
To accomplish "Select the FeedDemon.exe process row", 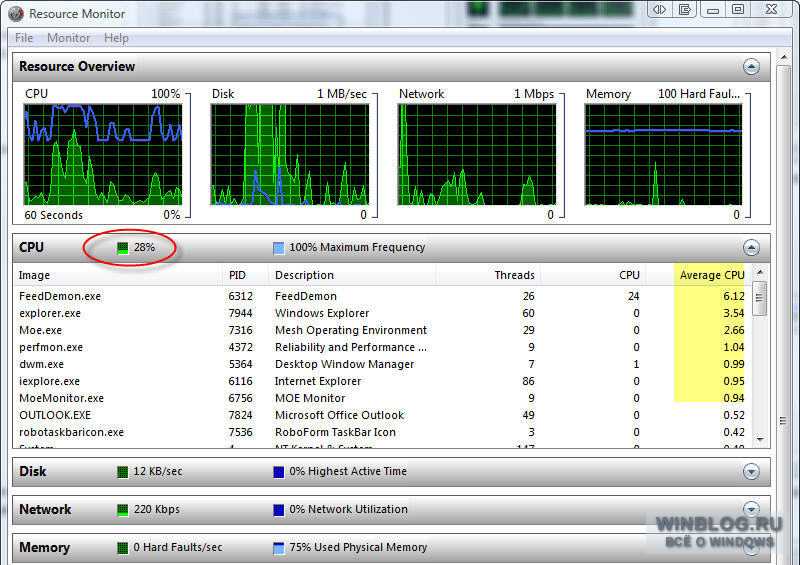I will (x=382, y=296).
